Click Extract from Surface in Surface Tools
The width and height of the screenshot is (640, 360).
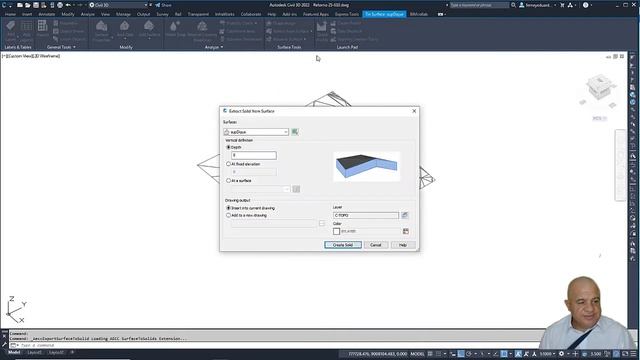(x=289, y=31)
